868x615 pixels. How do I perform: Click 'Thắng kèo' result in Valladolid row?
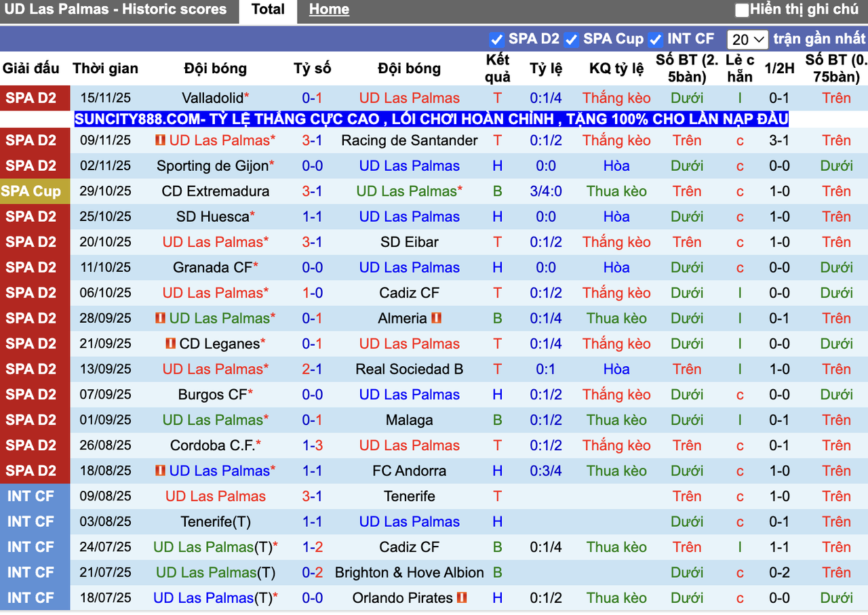[x=616, y=98]
